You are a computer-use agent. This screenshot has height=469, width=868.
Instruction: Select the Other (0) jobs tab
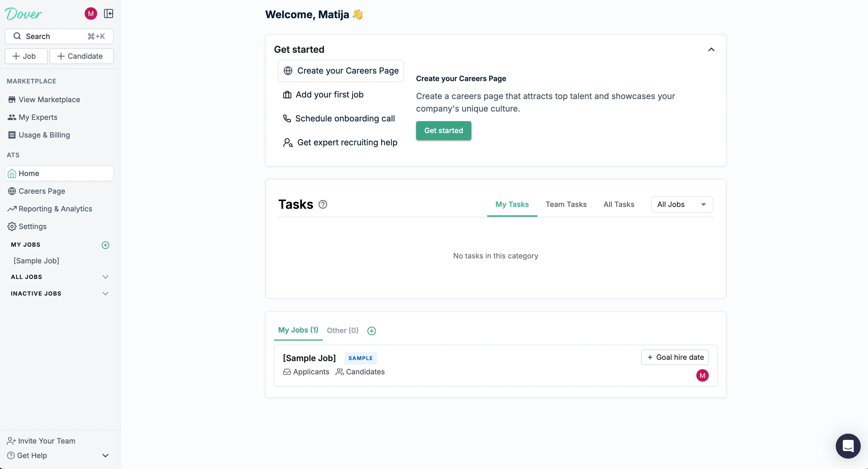click(342, 330)
